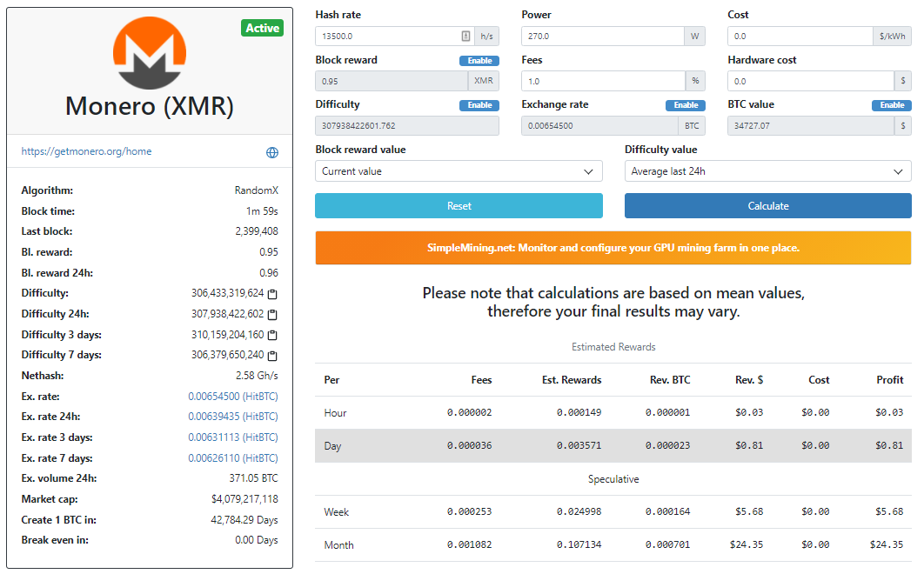Click the Ex. volume 24h value
924x574 pixels.
(253, 478)
